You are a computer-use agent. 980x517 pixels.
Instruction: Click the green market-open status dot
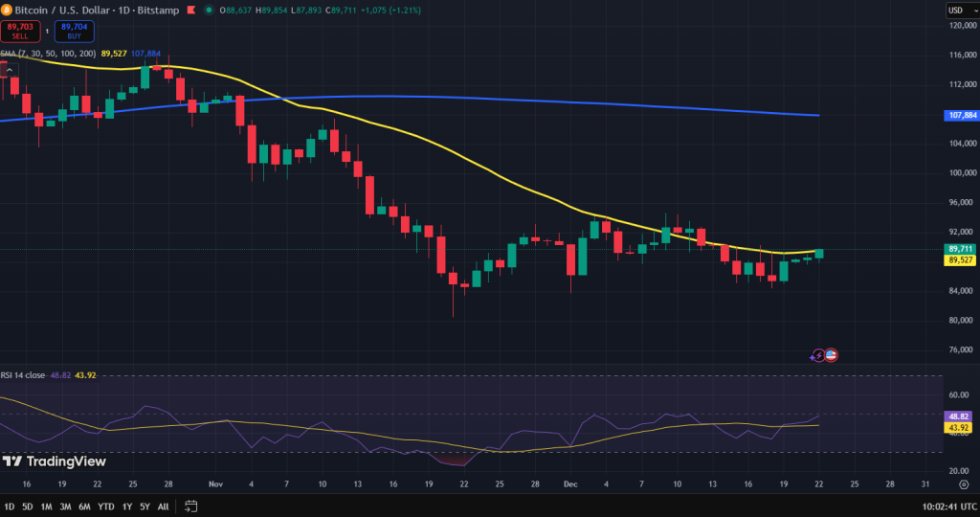(209, 10)
